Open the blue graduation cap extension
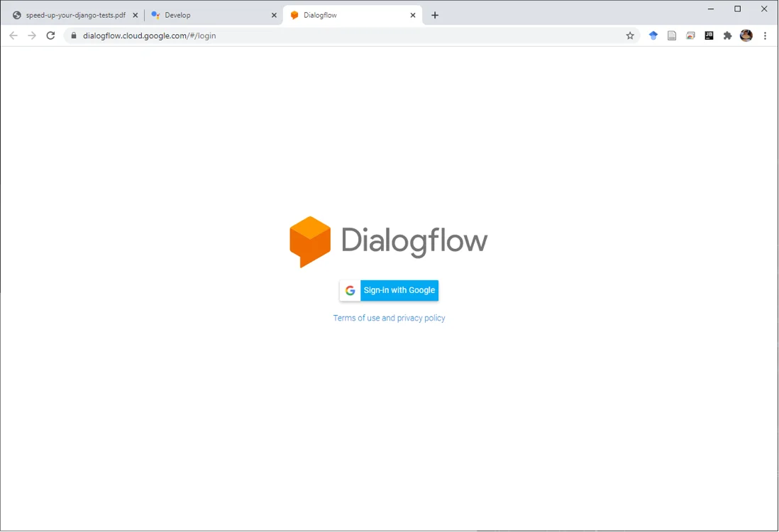Image resolution: width=779 pixels, height=532 pixels. click(x=653, y=35)
